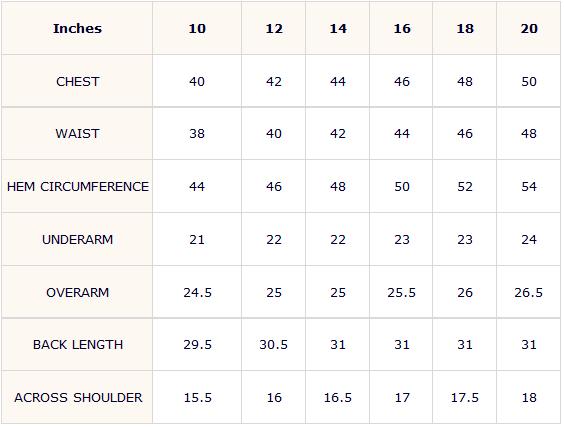Click the BACK LENGTH row label
Screen dimensions: 564x427
pyautogui.click(x=78, y=345)
